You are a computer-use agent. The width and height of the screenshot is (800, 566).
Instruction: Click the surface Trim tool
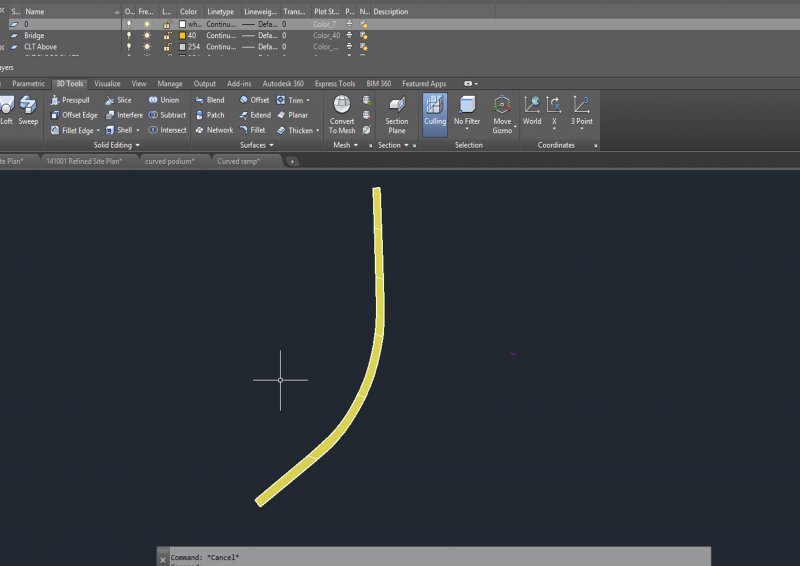click(x=290, y=100)
